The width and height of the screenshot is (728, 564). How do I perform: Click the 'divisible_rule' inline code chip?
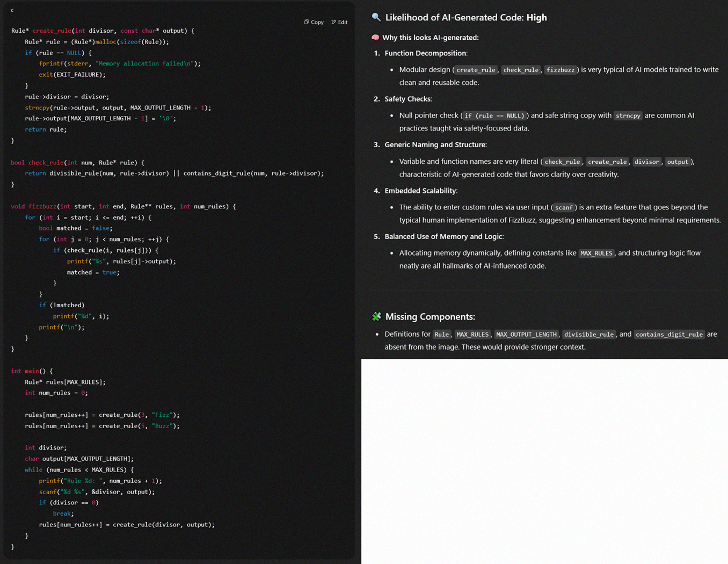click(589, 334)
